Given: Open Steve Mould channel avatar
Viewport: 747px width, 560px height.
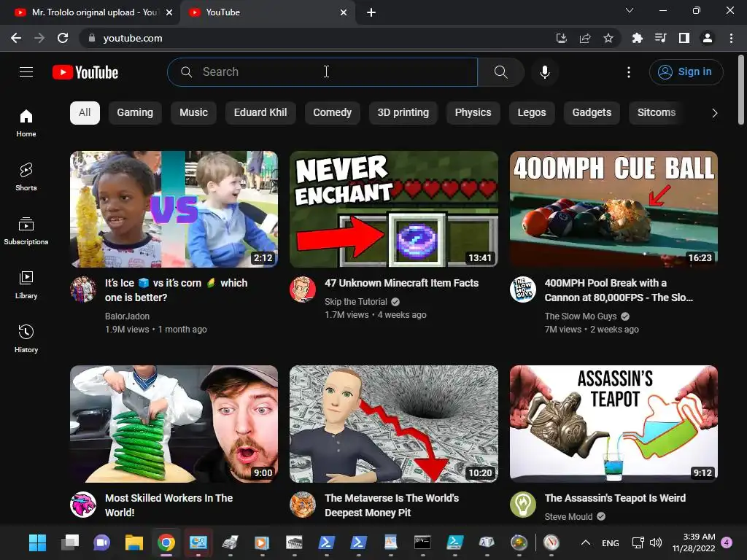Looking at the screenshot, I should pos(522,505).
